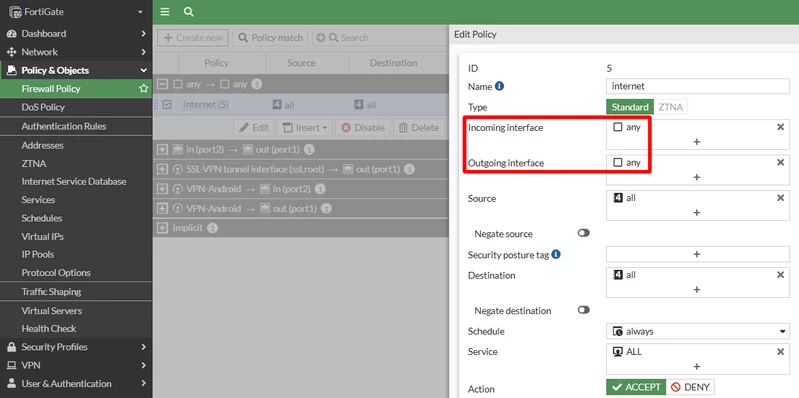This screenshot has height=398, width=799.
Task: Click the Name input field containing internet
Action: tap(698, 87)
